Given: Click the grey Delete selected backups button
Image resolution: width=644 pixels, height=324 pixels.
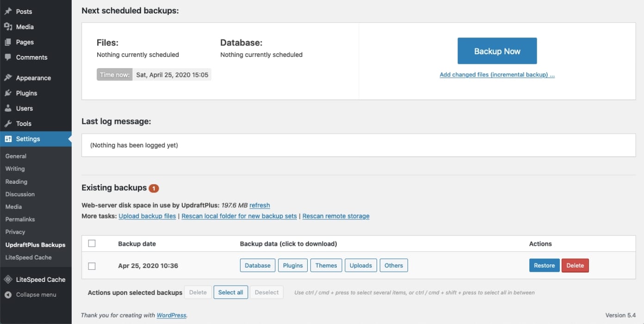Looking at the screenshot, I should [x=198, y=292].
